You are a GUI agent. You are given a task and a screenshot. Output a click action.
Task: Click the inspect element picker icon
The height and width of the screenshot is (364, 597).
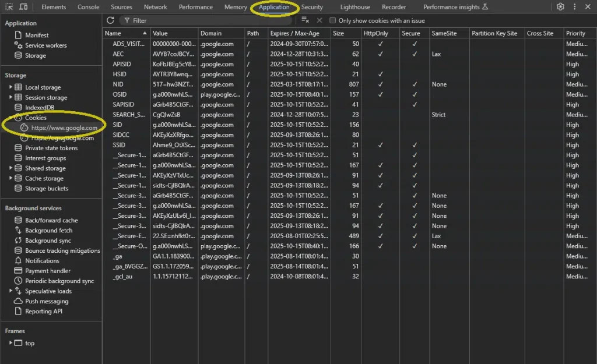click(9, 7)
